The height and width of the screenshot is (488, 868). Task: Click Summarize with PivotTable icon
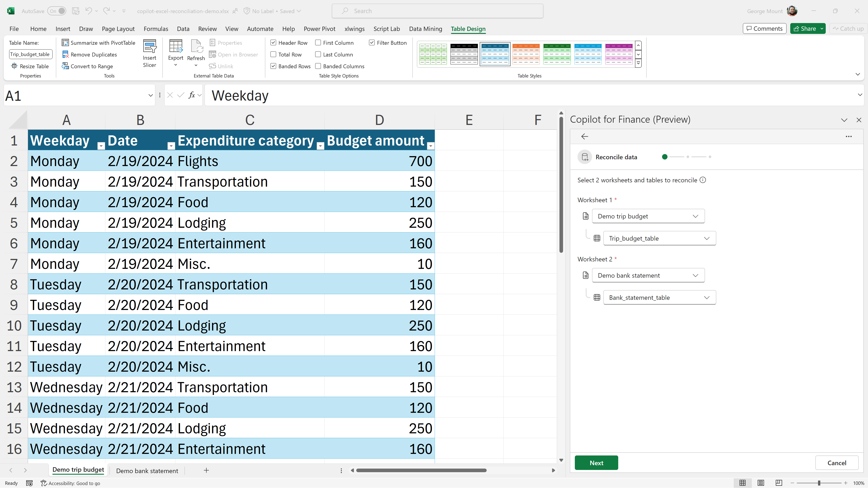(x=65, y=43)
